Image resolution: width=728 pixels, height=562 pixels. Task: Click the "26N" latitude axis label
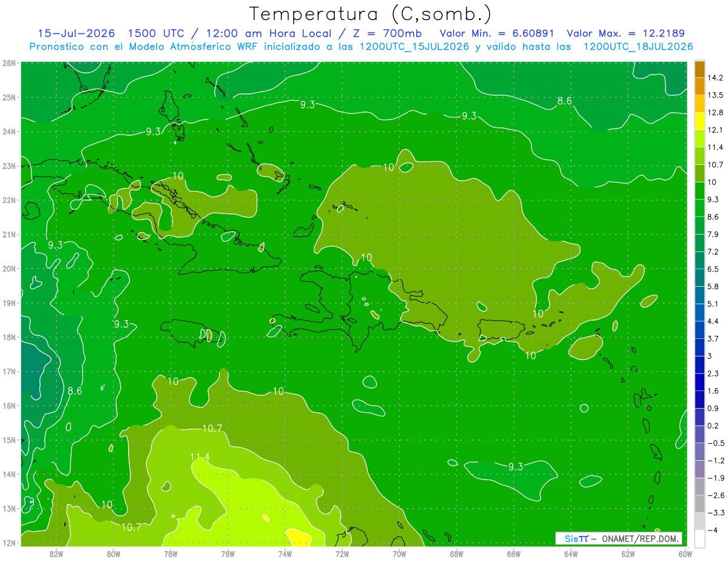[x=8, y=63]
